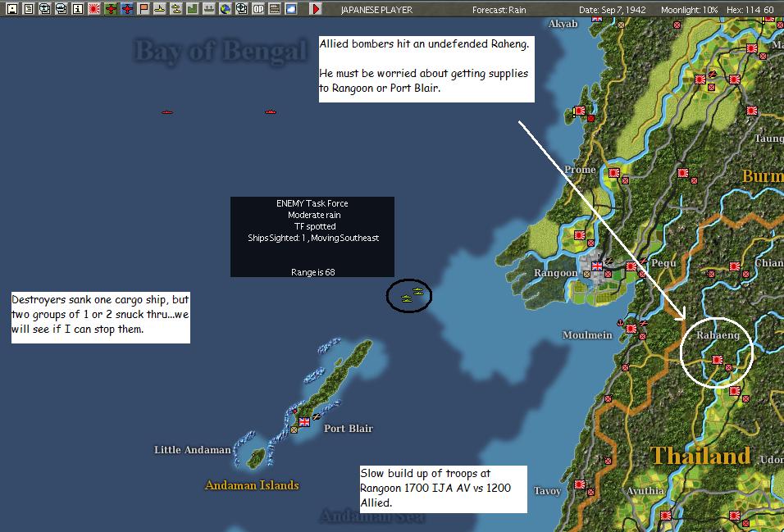Click the Forecast: Rain status text

tap(499, 10)
